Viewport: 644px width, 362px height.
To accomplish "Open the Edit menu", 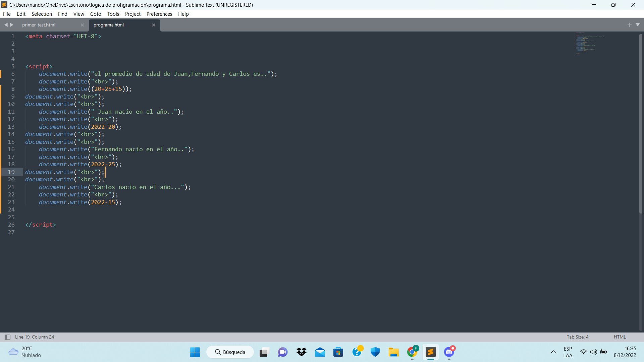I will [21, 14].
